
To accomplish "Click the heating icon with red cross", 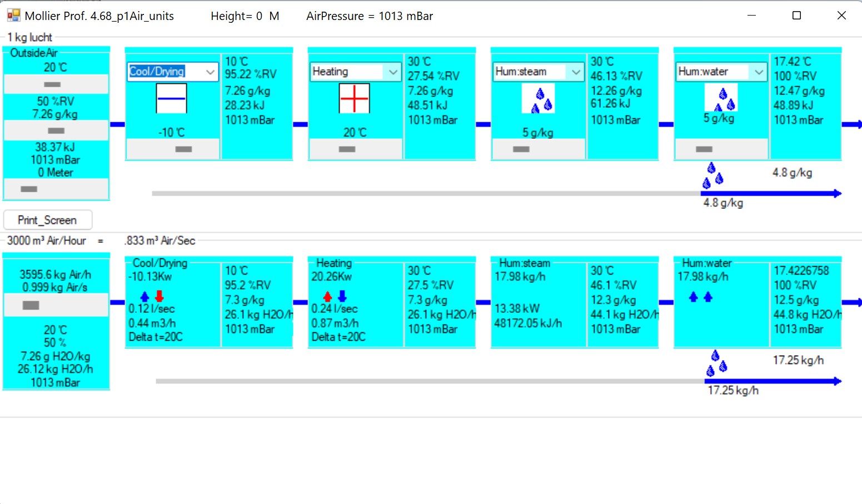I will pos(354,98).
